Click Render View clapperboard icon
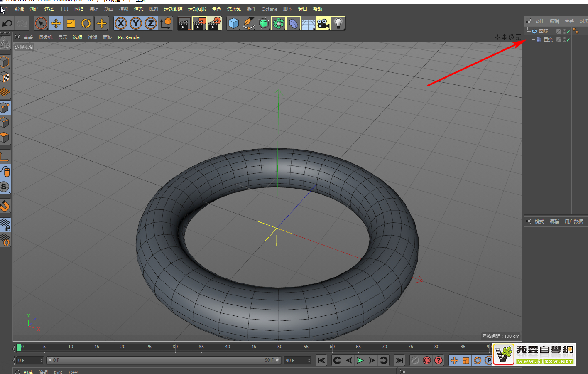Screen dimensions: 588x374 184,23
